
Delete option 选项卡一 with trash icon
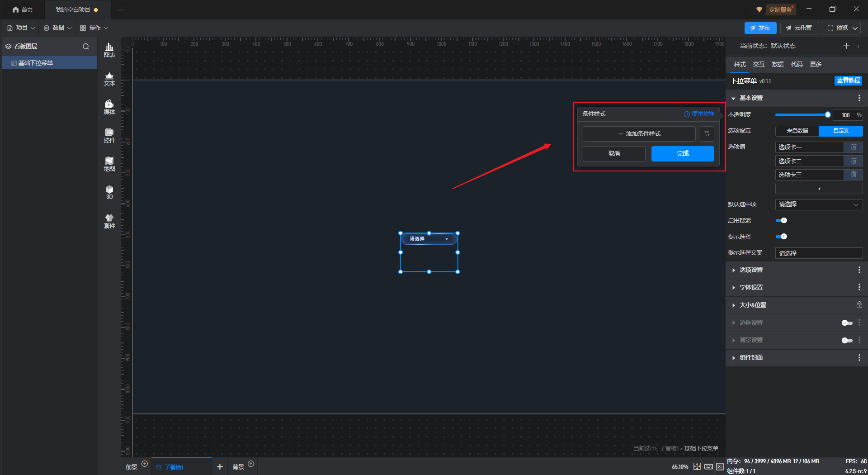(x=854, y=147)
